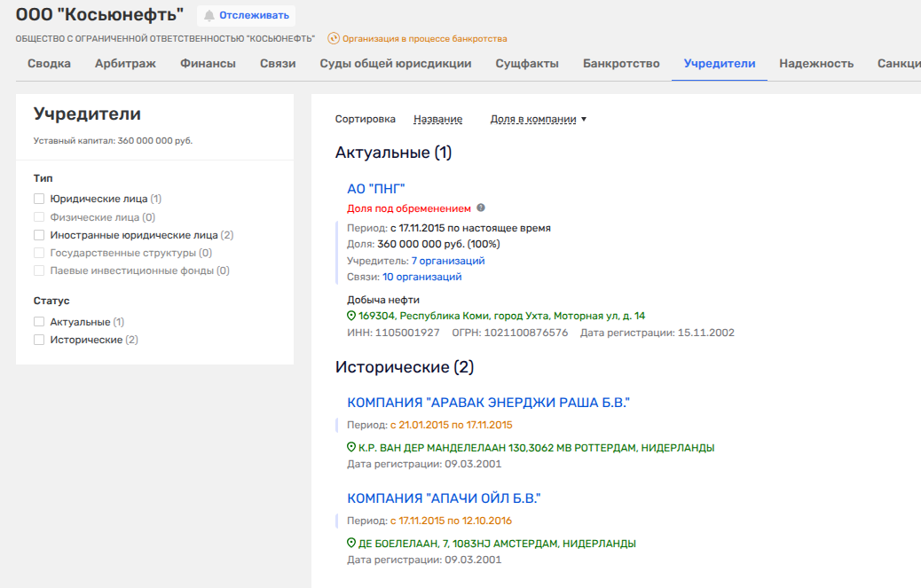Image resolution: width=921 pixels, height=588 pixels.
Task: Click the location pin for Rotterdam address
Action: [351, 448]
